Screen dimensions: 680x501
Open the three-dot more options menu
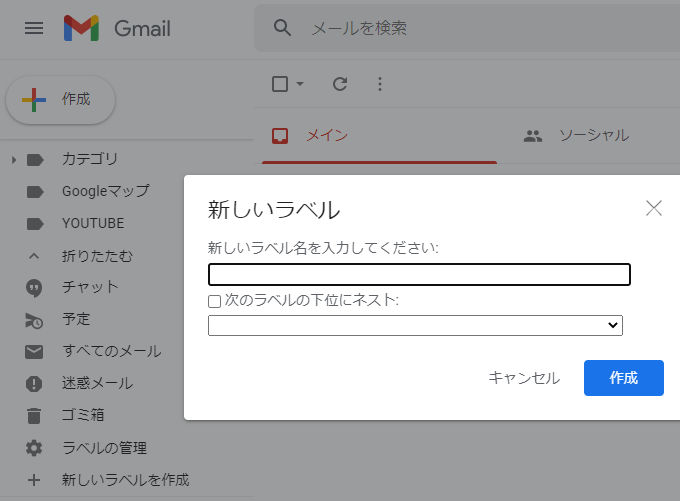380,84
